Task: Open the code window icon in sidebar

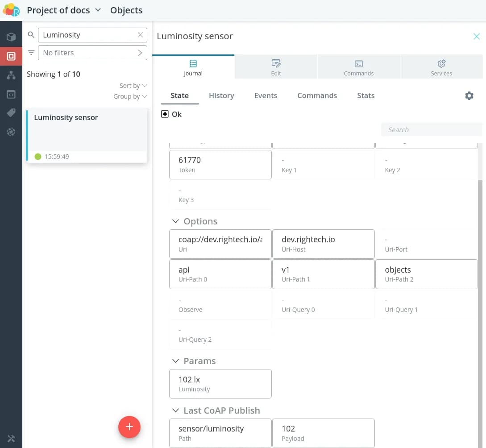Action: point(11,94)
